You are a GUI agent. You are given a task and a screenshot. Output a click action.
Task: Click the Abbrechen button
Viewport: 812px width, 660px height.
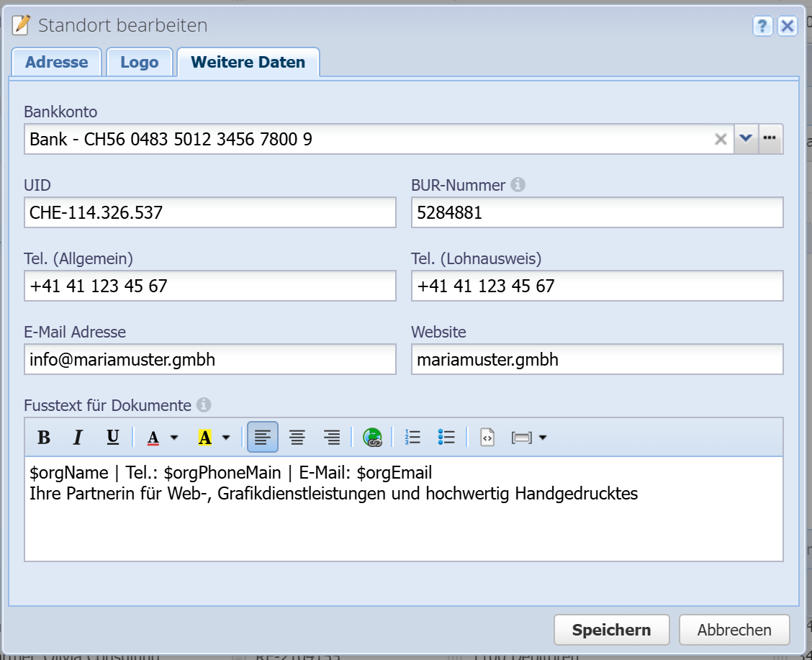(734, 630)
